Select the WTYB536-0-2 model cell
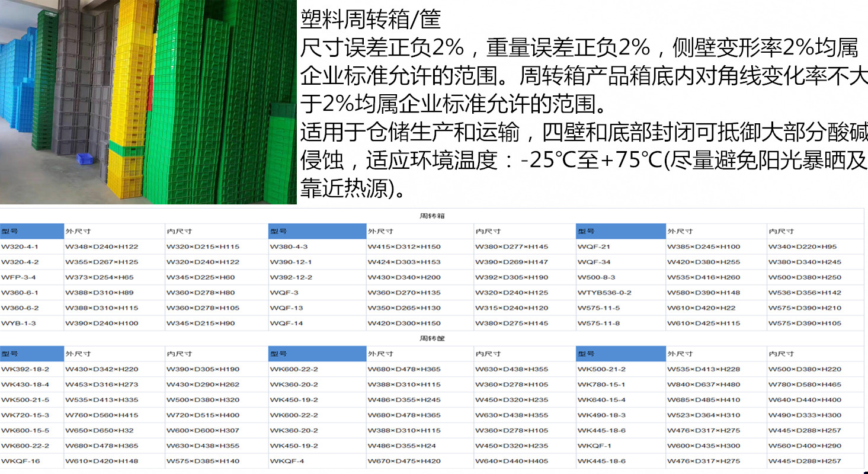 [x=604, y=293]
